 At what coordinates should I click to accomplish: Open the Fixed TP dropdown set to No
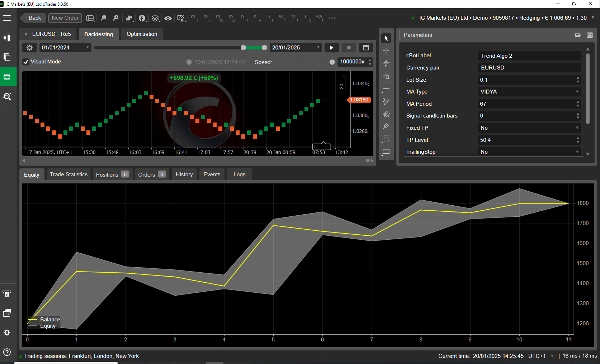[530, 128]
